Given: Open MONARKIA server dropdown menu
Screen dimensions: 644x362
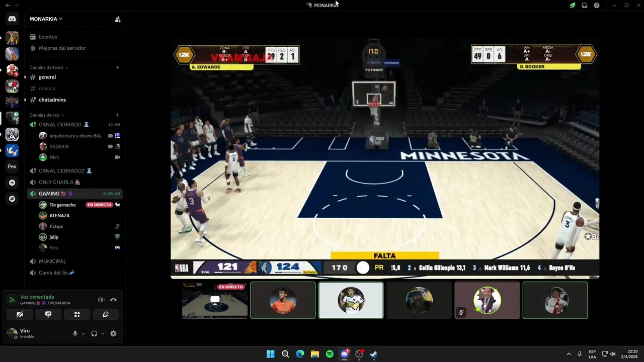Looking at the screenshot, I should [46, 19].
